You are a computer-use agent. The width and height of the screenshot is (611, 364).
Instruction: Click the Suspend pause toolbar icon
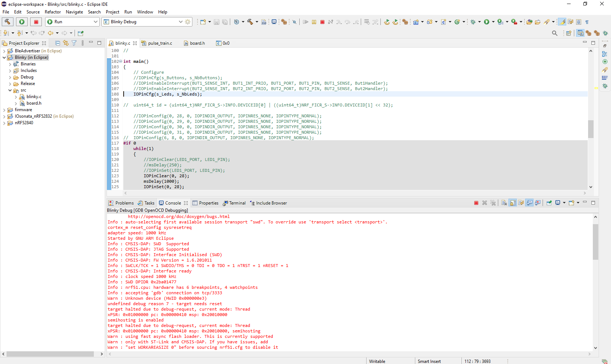pos(314,22)
